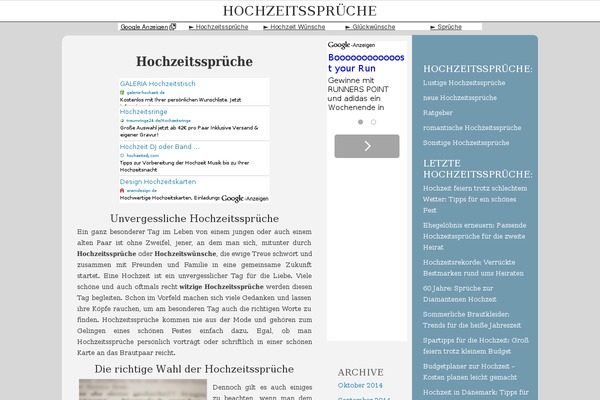Screen dimensions: 600x400
Task: Open romantische Hochzeitssprüche category
Action: coord(472,127)
